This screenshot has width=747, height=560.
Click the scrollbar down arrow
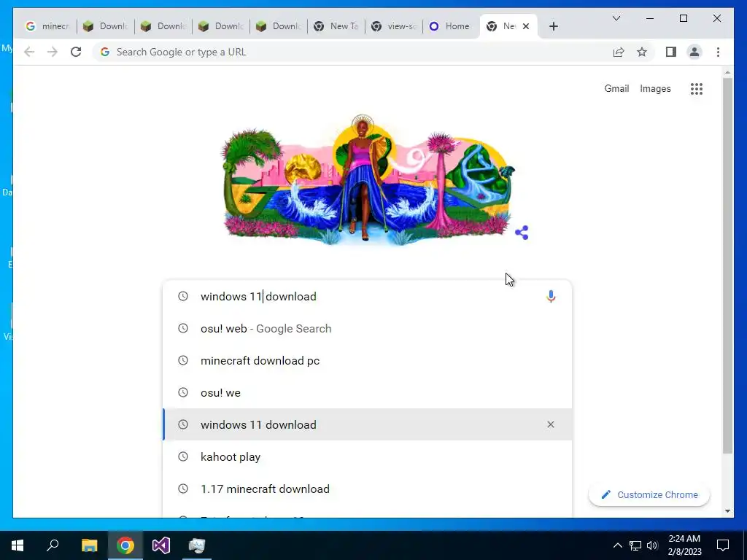[727, 511]
